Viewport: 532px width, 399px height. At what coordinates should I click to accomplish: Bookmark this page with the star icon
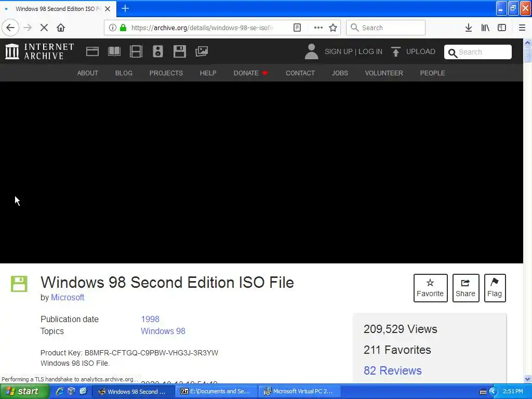click(x=333, y=28)
